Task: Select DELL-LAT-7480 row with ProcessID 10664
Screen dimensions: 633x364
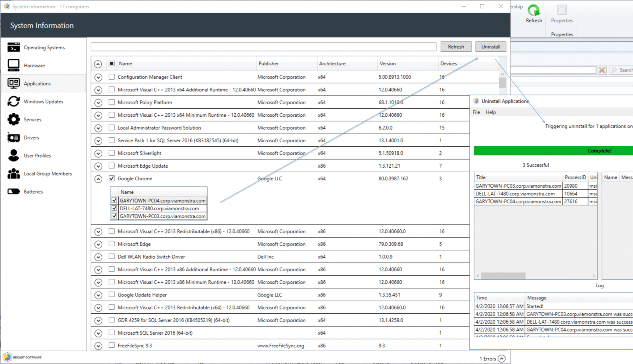Action: point(536,194)
